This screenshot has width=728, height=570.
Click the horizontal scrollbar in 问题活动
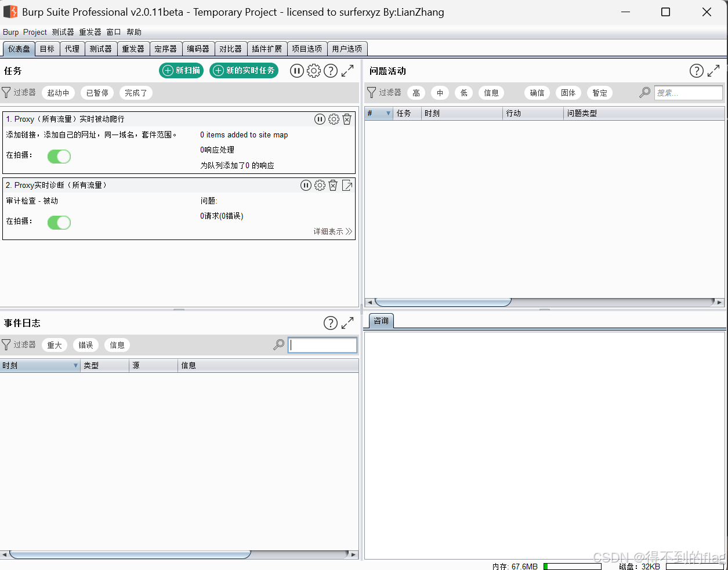coord(443,302)
